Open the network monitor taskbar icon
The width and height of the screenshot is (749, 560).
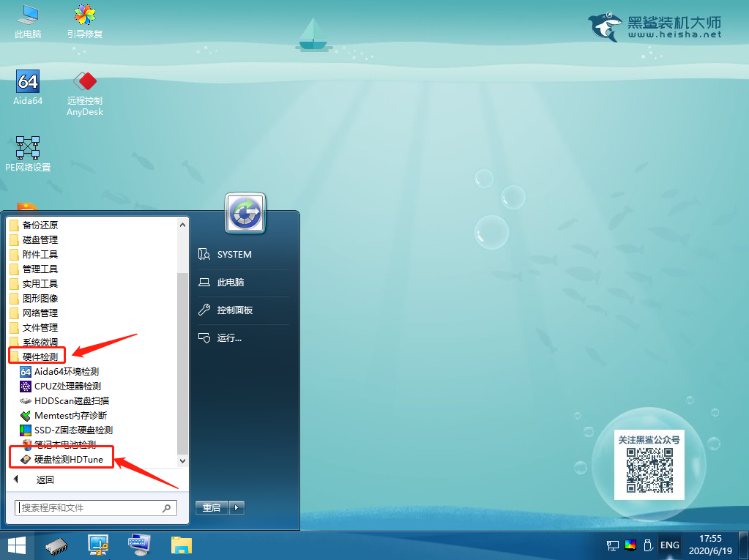pos(98,545)
